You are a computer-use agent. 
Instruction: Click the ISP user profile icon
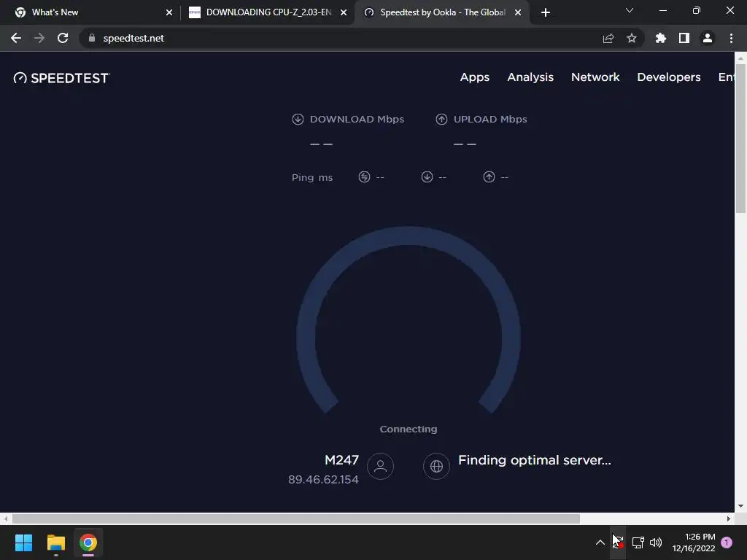tap(380, 466)
